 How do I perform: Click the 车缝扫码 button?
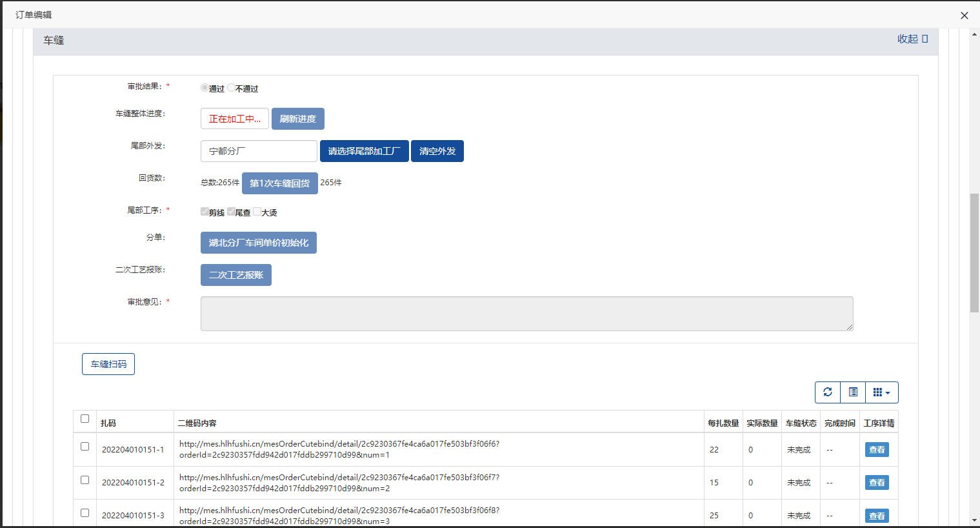[108, 364]
